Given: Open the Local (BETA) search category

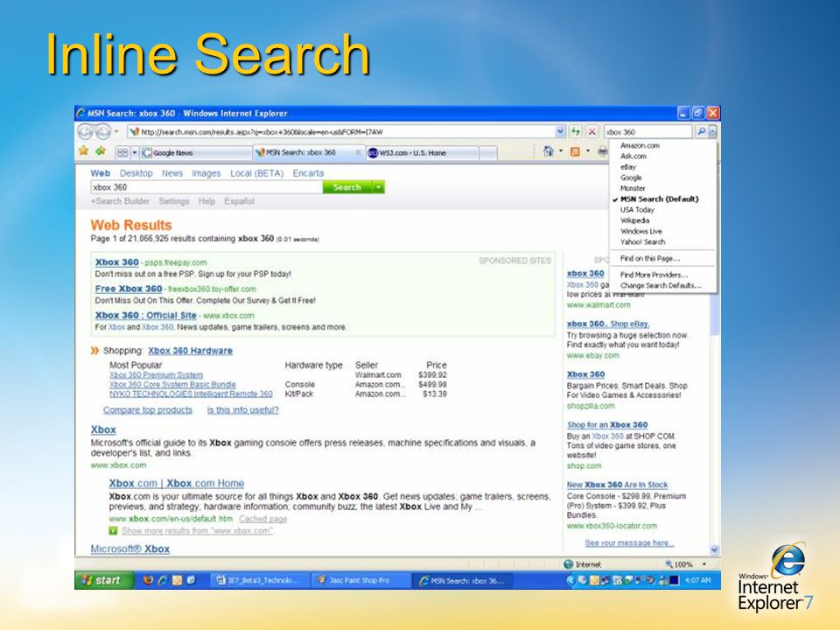Looking at the screenshot, I should [256, 173].
